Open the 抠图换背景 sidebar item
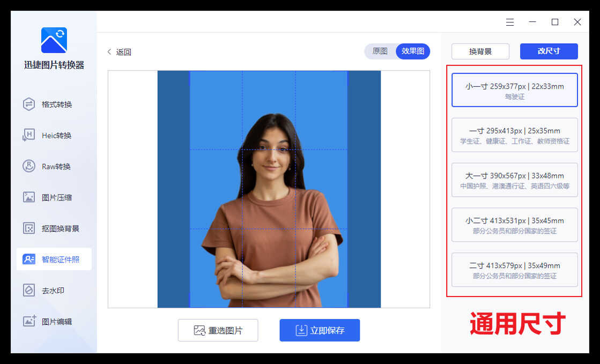 [54, 228]
